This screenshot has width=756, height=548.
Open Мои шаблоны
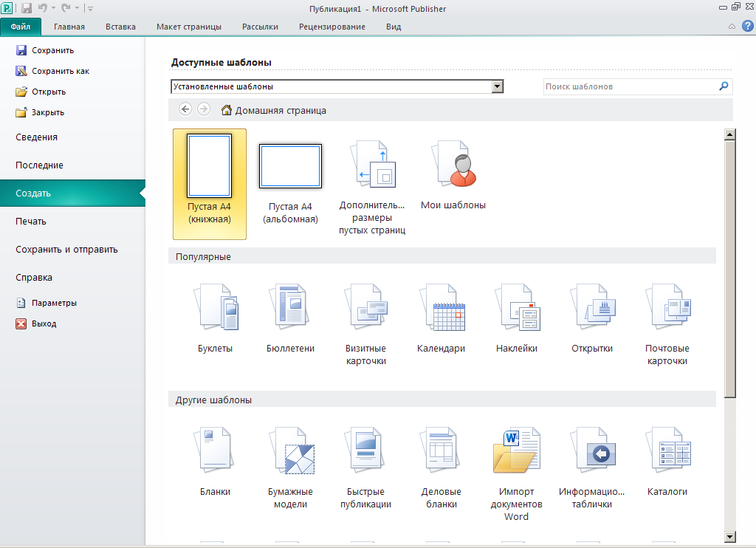pos(453,174)
